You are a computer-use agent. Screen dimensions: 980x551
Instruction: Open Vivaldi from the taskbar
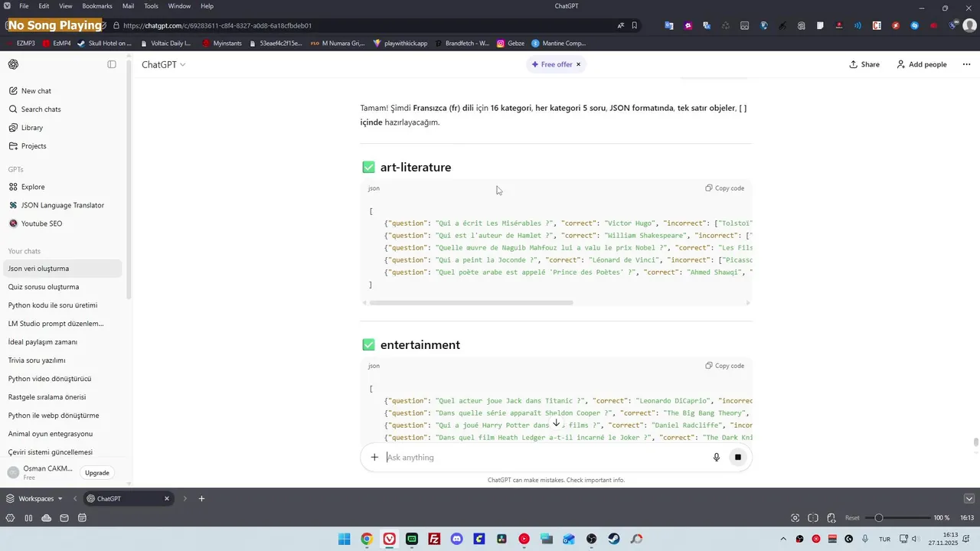tap(390, 540)
